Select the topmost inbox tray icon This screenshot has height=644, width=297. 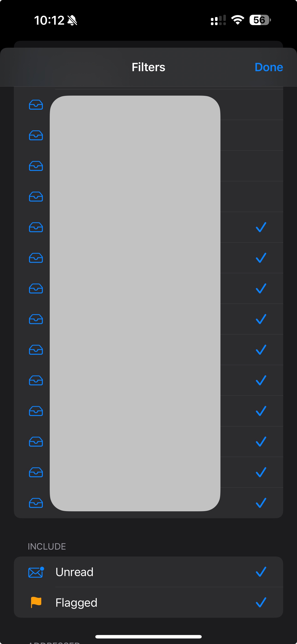pyautogui.click(x=36, y=105)
